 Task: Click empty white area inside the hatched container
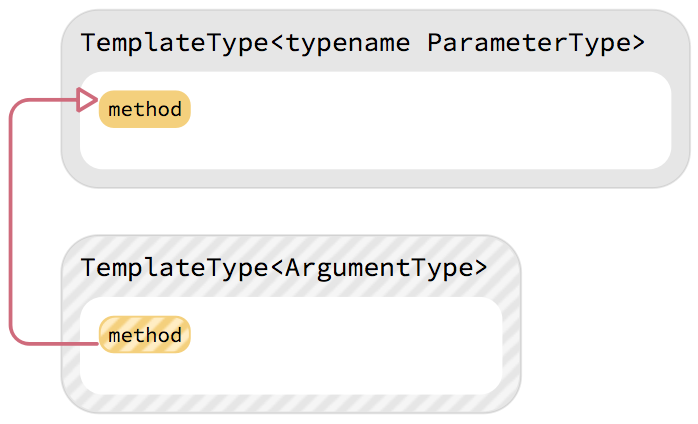point(345,346)
